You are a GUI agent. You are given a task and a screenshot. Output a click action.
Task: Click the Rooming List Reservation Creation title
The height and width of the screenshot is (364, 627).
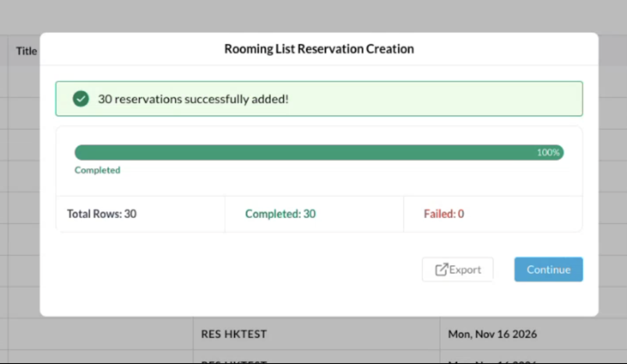pos(319,49)
